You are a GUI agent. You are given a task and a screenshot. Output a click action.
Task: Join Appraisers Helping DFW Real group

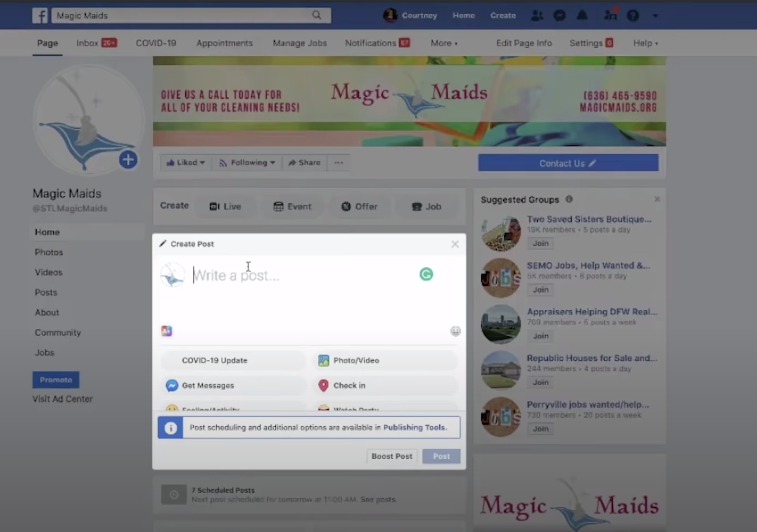coord(541,336)
